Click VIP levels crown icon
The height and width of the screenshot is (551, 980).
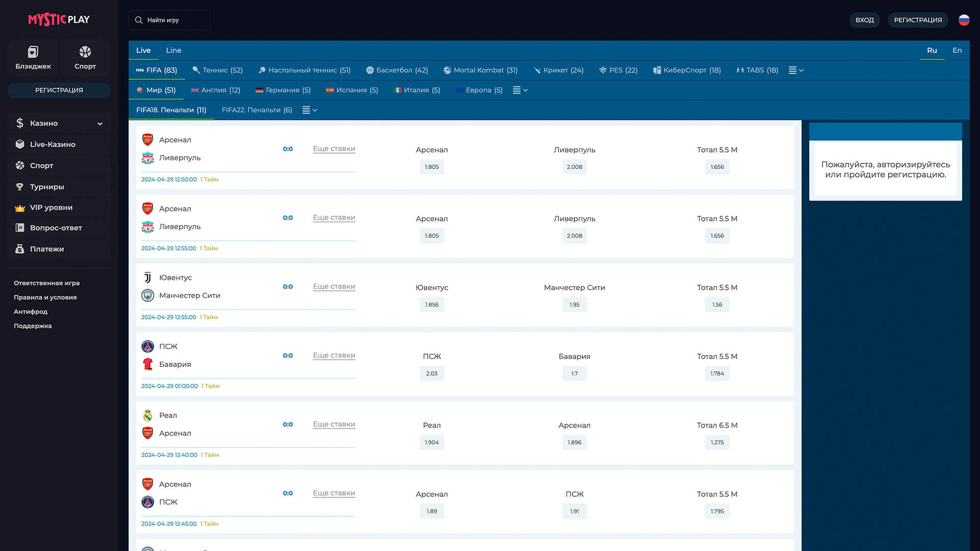[x=19, y=208]
